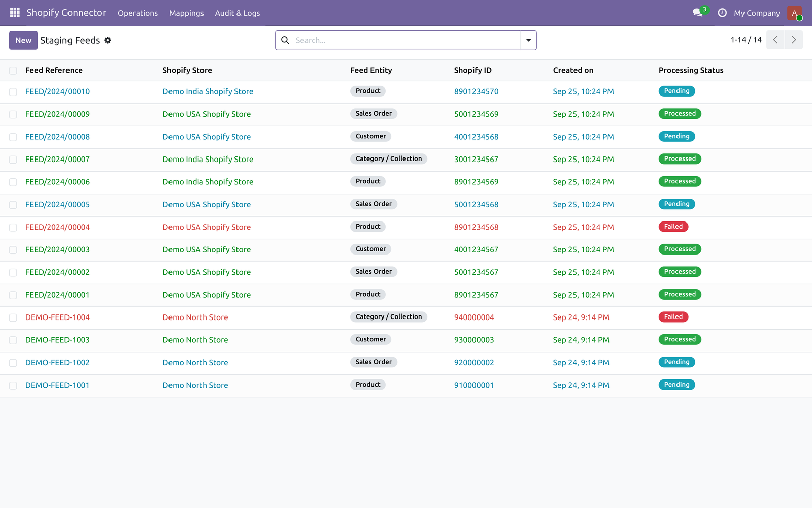812x508 pixels.
Task: Open feed record FEED/2024/00004
Action: point(57,227)
